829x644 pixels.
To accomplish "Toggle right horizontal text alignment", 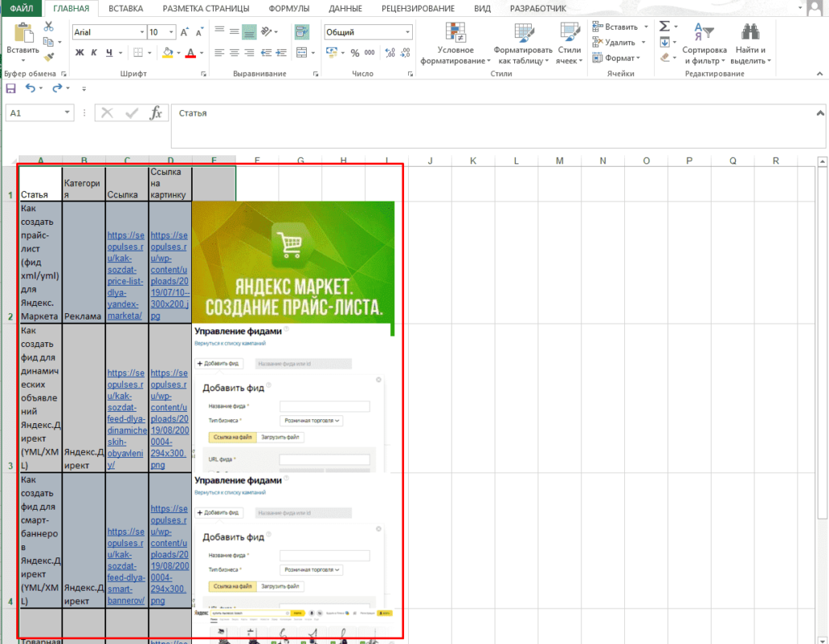I will [249, 53].
